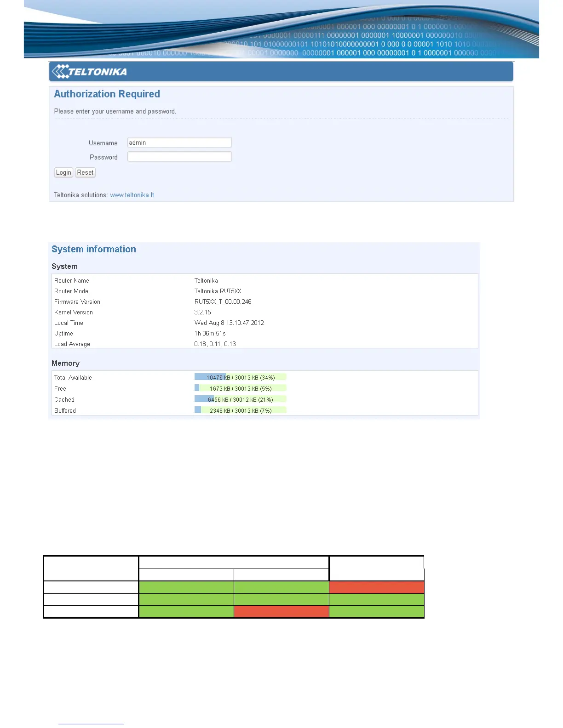Select the value "Teltonika RUT5XX"
Image resolution: width=563 pixels, height=728 pixels.
tap(218, 291)
